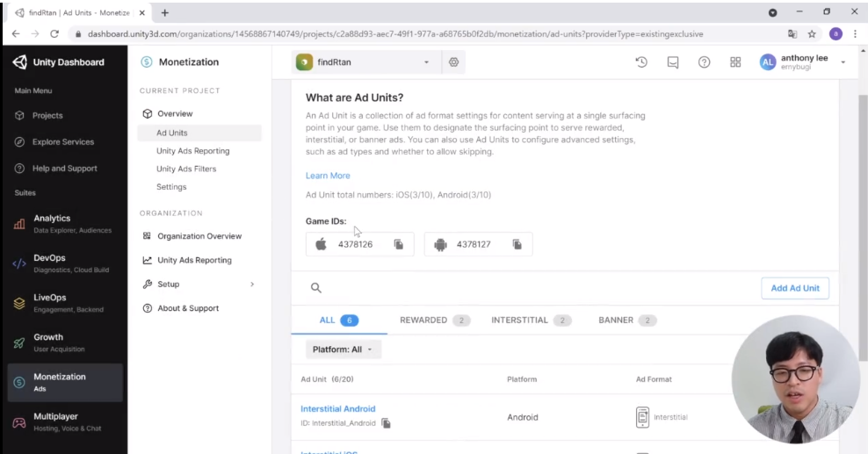The width and height of the screenshot is (868, 454).
Task: Click the Add Ad Unit button
Action: (x=795, y=288)
